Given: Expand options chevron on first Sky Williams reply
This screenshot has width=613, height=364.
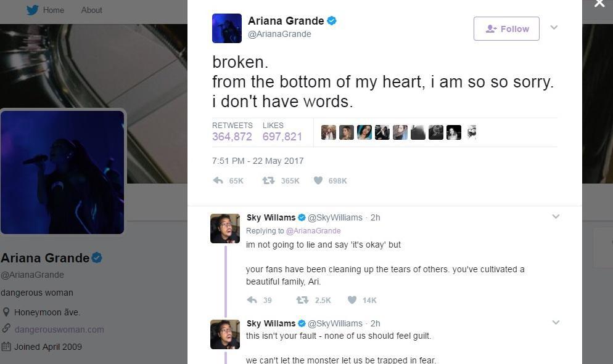Looking at the screenshot, I should click(x=556, y=216).
